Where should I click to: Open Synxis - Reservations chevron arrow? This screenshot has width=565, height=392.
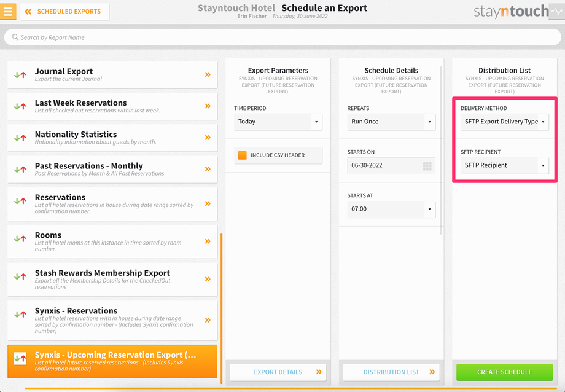(x=208, y=320)
